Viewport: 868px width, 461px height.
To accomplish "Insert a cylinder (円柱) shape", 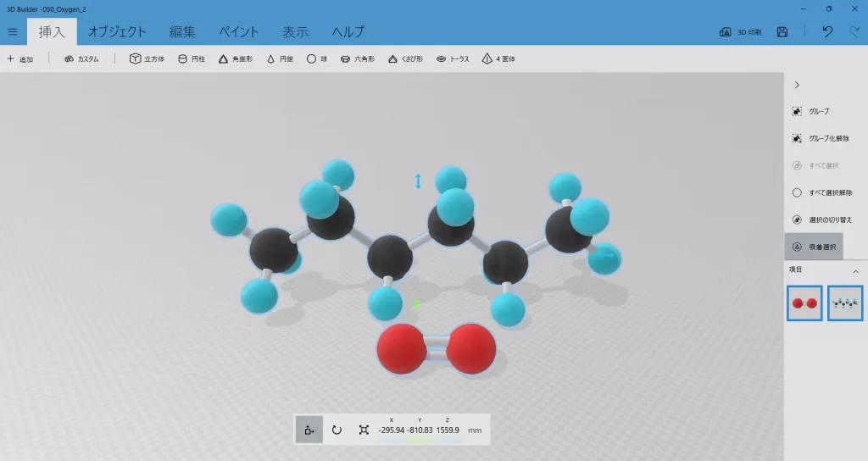I will (x=192, y=59).
